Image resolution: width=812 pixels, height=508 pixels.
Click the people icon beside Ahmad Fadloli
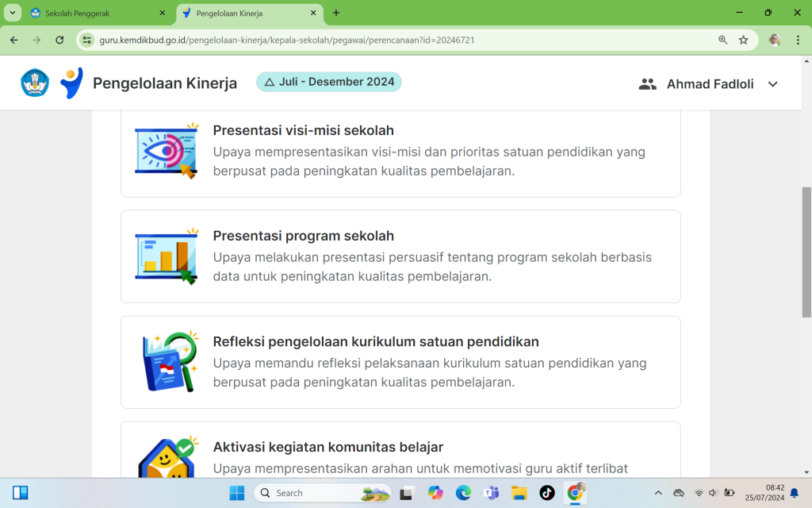click(648, 84)
